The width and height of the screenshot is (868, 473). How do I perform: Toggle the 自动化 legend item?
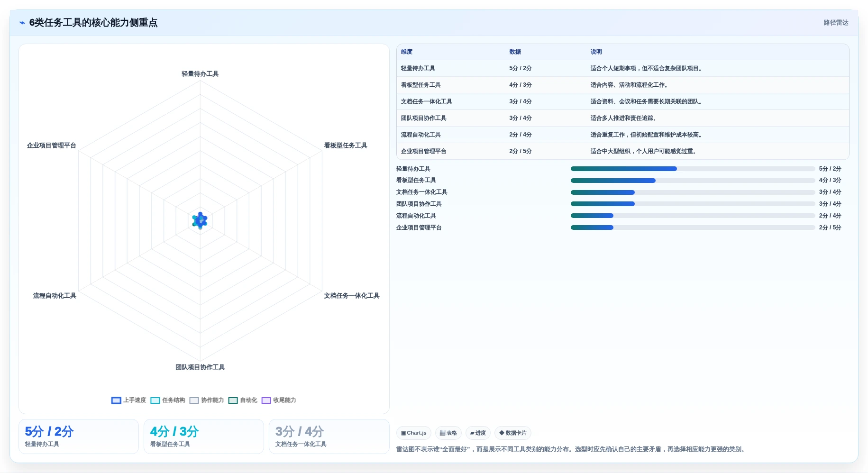[x=243, y=400]
